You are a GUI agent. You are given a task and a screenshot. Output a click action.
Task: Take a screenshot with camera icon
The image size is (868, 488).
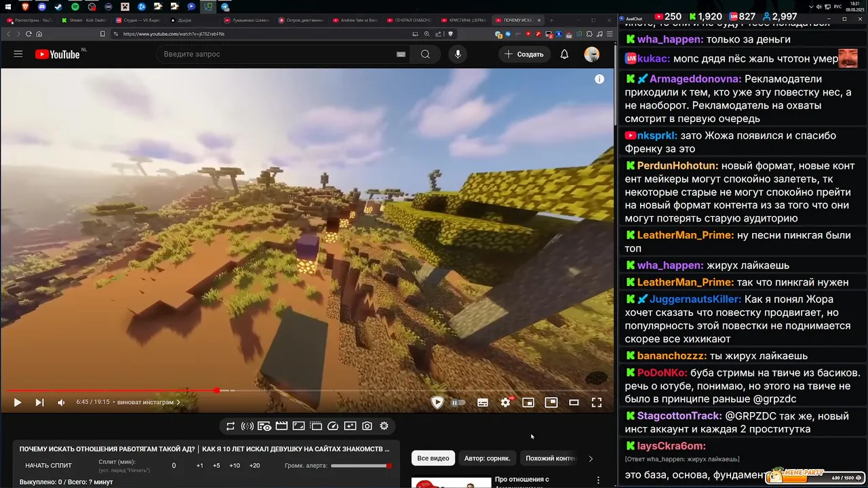tap(367, 426)
